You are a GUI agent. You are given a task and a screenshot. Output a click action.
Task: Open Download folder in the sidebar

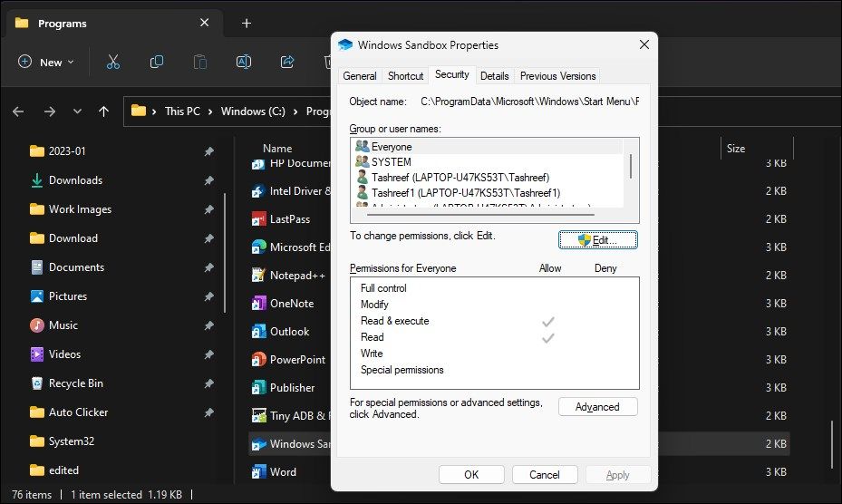(x=73, y=238)
